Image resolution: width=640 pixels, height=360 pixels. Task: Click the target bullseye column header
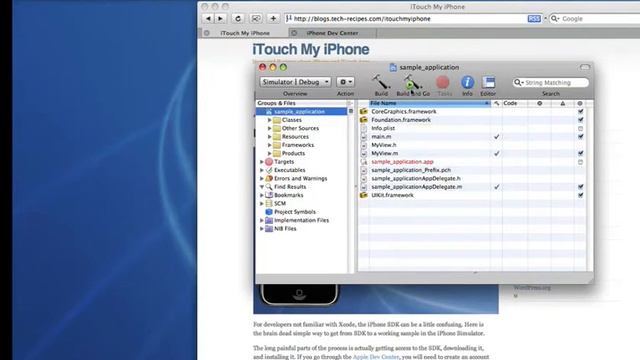pos(580,103)
